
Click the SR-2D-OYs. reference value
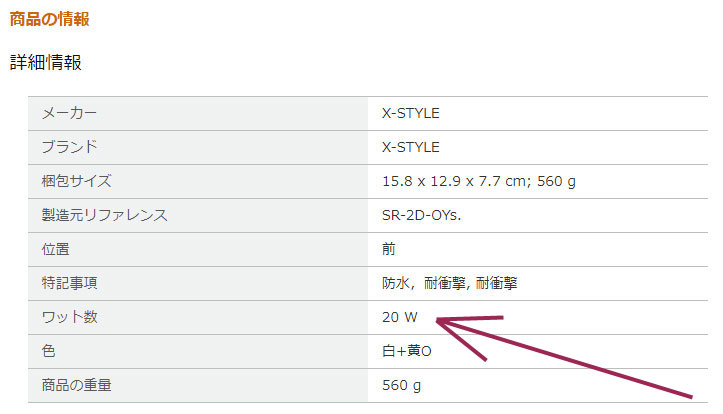(x=421, y=215)
